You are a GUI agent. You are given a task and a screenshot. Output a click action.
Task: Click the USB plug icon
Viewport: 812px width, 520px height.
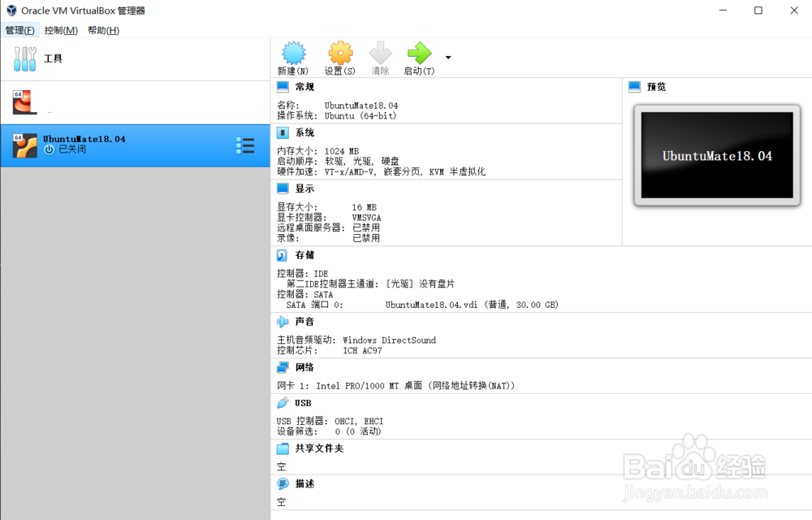pos(283,403)
